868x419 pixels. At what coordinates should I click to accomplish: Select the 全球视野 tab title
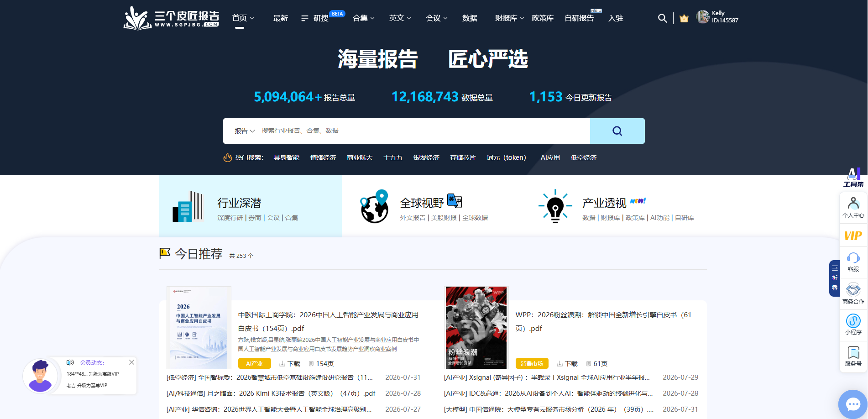tap(422, 203)
